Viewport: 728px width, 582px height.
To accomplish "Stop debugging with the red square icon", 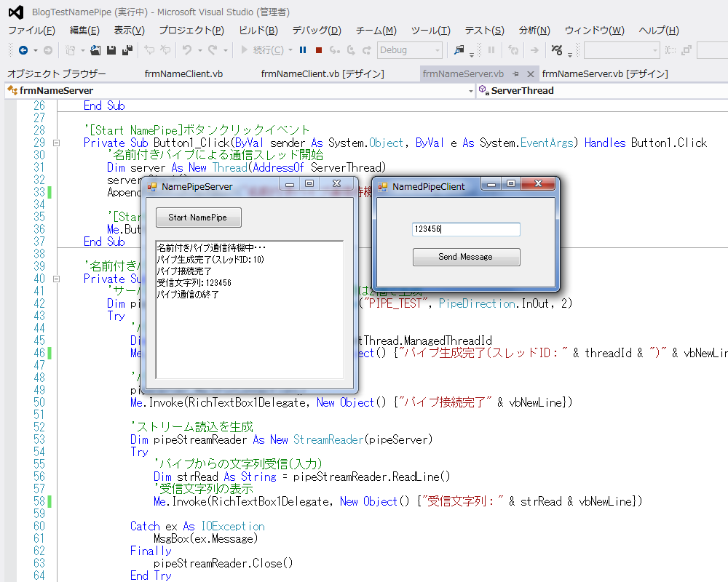I will [319, 50].
